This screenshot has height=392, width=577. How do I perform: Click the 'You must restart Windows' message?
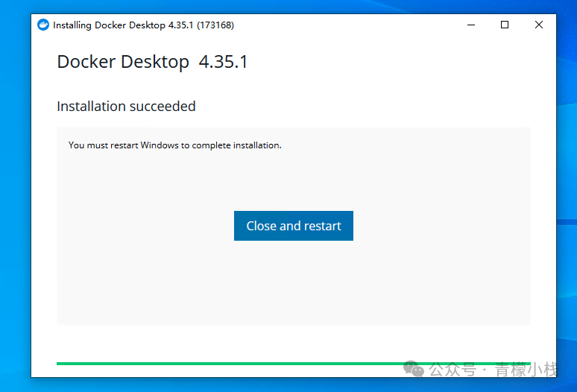174,145
